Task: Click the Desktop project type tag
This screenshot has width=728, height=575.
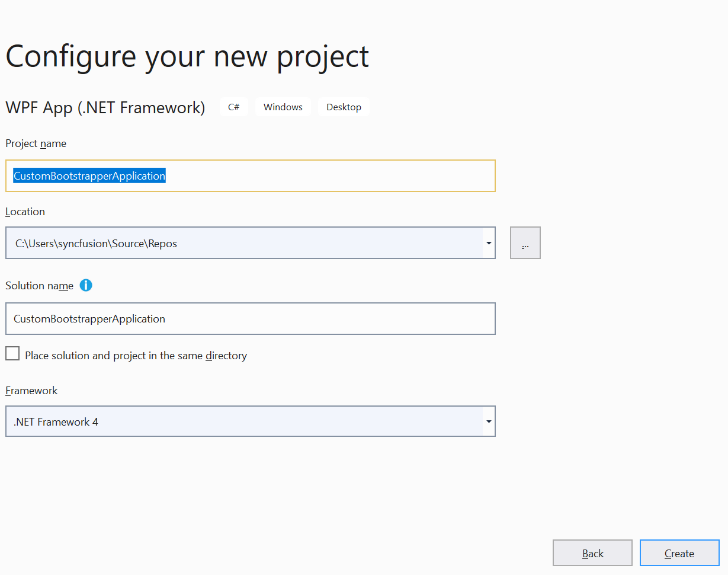Action: coord(344,107)
